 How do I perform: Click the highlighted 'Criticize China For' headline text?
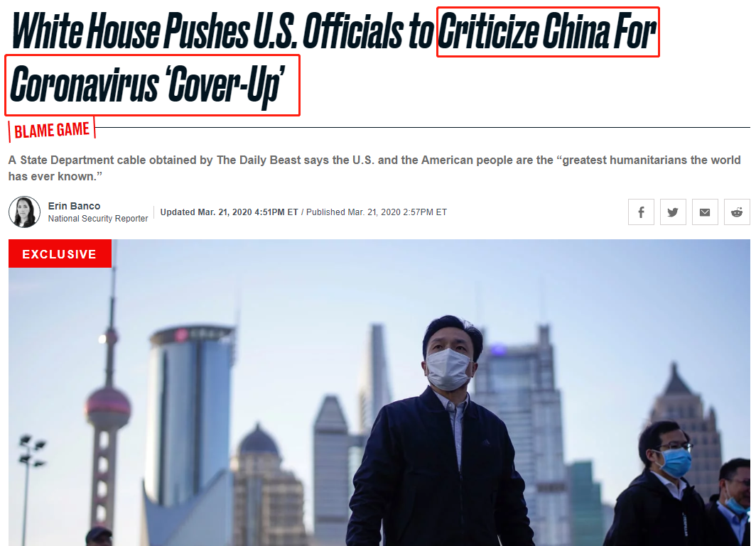[547, 31]
